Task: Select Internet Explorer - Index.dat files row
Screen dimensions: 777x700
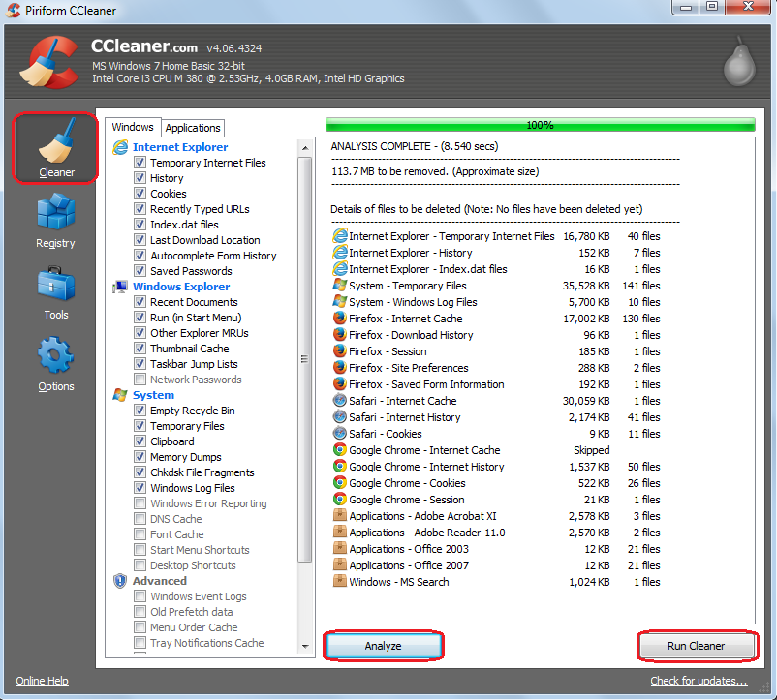Action: 497,269
